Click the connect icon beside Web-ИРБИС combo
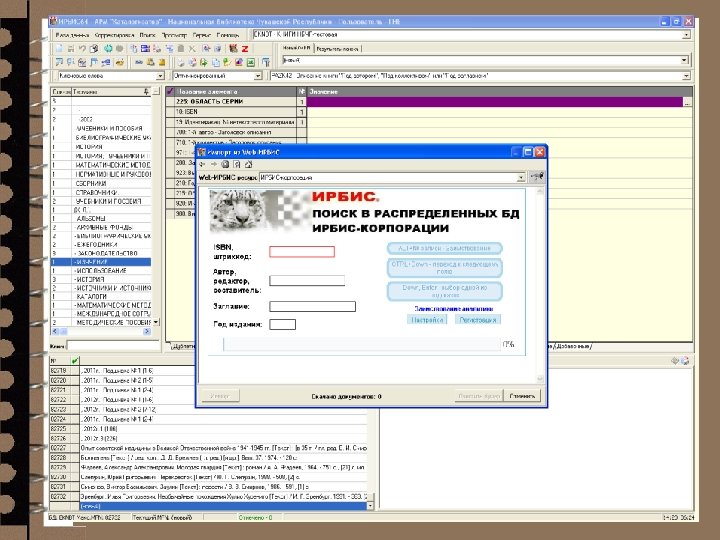The width and height of the screenshot is (720, 540). (x=537, y=177)
